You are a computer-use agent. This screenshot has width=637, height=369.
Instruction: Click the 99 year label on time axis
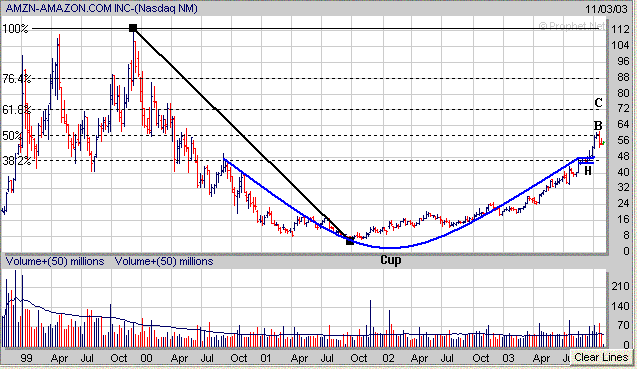[26, 358]
